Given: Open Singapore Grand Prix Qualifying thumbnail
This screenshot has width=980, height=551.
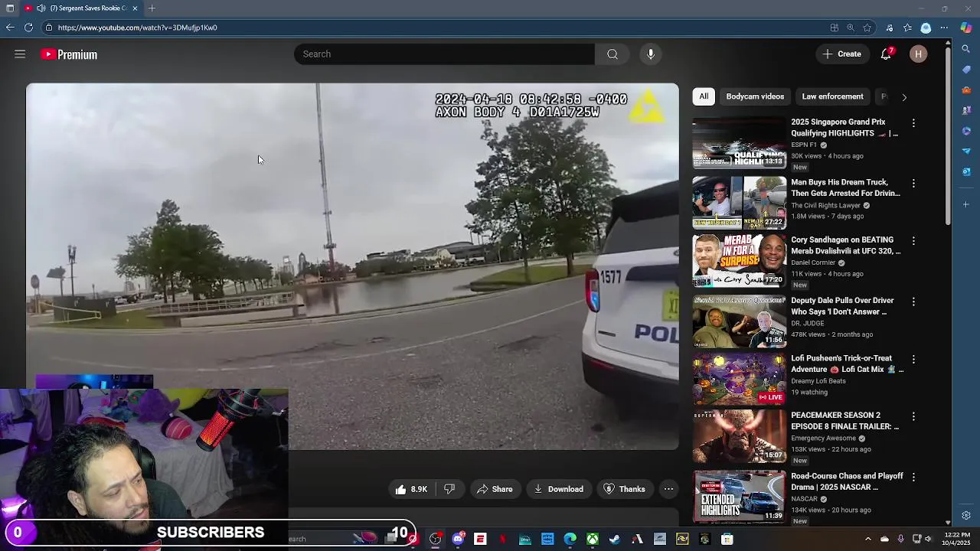Looking at the screenshot, I should pyautogui.click(x=739, y=142).
